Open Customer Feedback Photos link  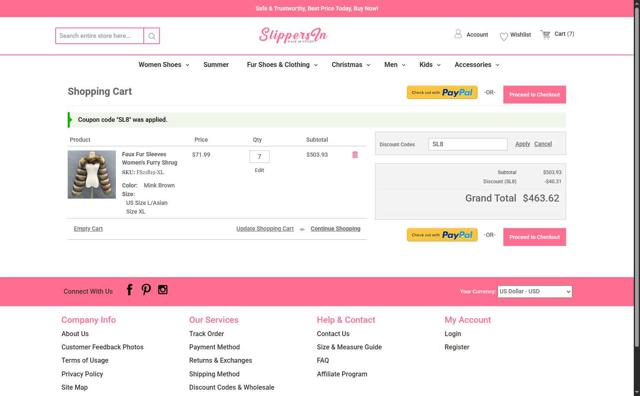tap(102, 347)
